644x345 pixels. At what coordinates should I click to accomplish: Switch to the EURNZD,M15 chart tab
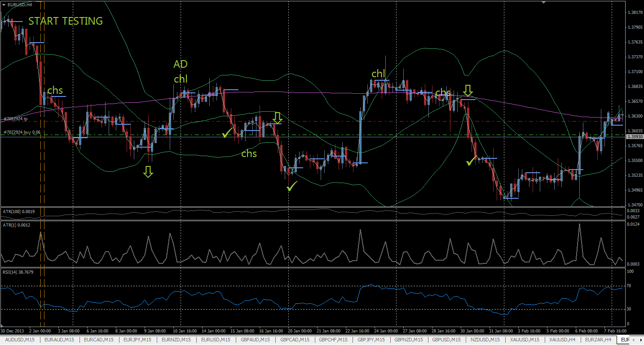177,340
